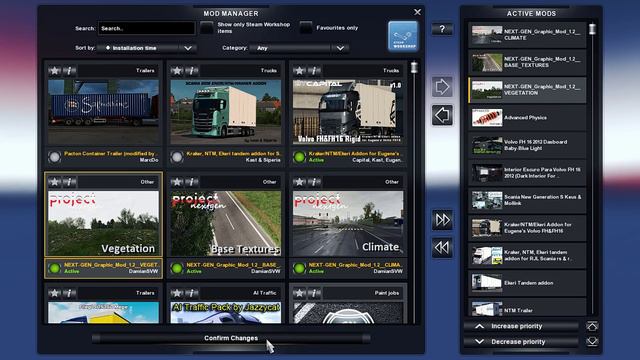
Task: Activate all mods with double right arrows
Action: (442, 220)
